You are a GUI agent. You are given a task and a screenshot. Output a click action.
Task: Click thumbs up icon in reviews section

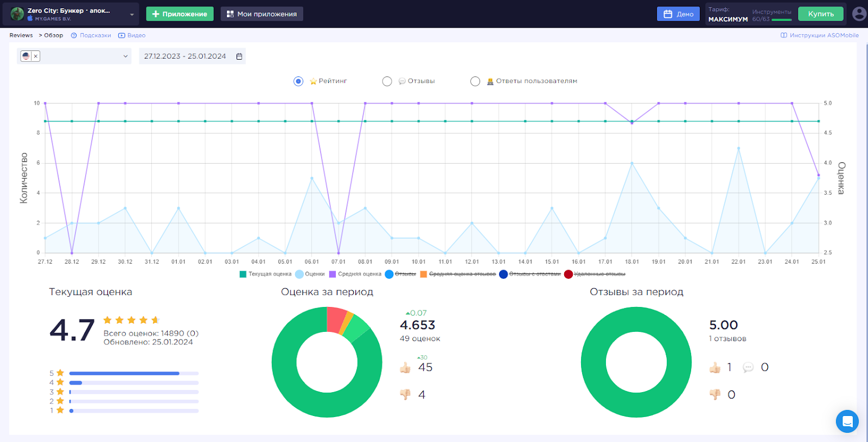pyautogui.click(x=715, y=368)
